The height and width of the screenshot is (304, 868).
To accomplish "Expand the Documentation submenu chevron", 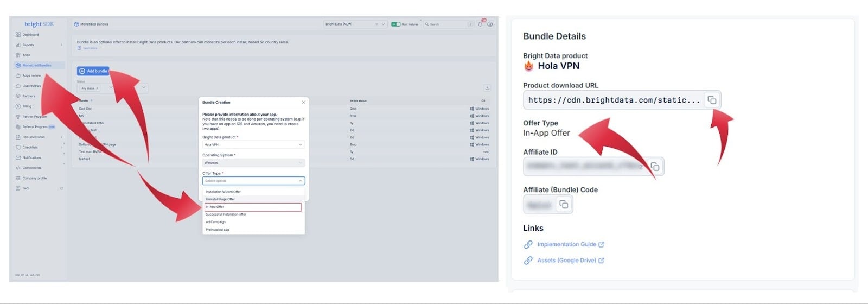I will (61, 137).
